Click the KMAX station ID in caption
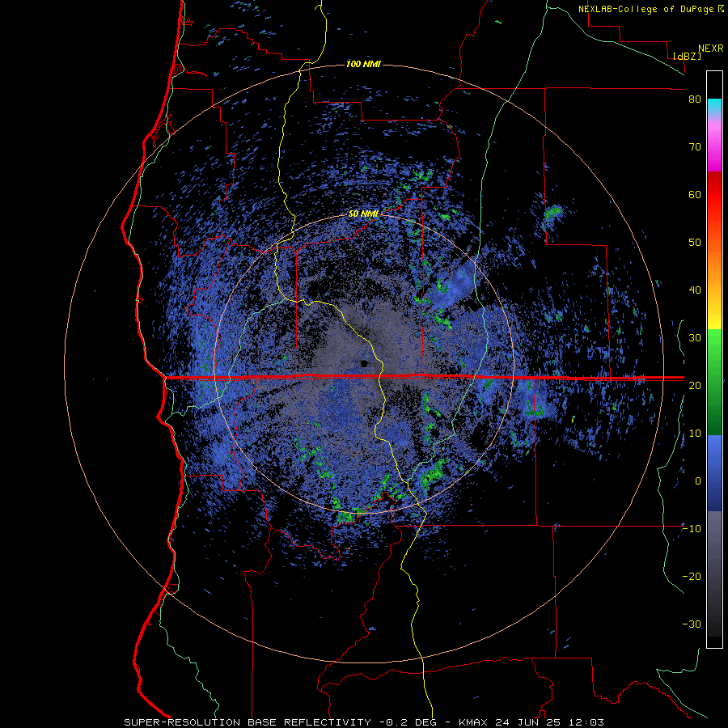 click(473, 722)
